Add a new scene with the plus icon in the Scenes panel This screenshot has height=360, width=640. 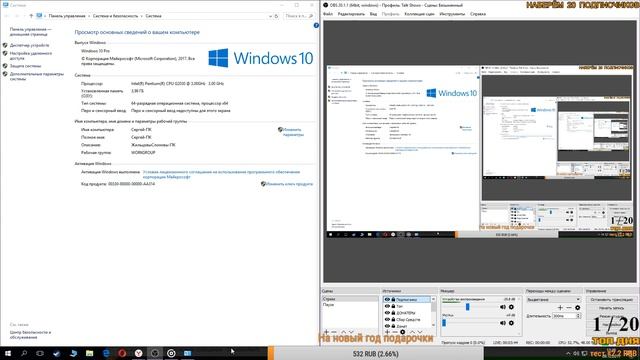326,332
